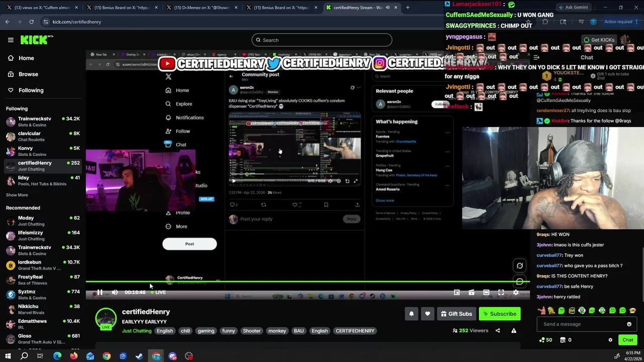Open the emoji picker in chat

pos(629,324)
